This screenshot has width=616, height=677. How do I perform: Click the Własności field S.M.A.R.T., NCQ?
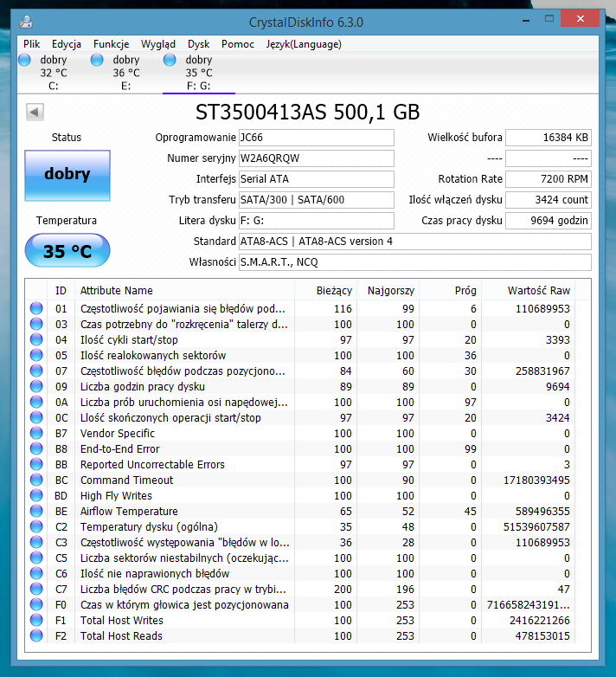point(415,261)
